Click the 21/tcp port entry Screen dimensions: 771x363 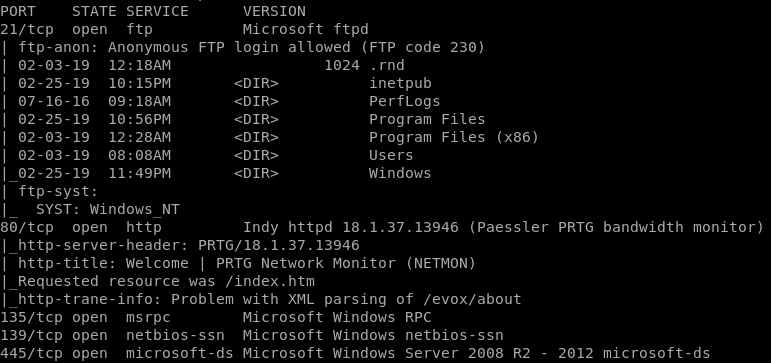pos(27,30)
